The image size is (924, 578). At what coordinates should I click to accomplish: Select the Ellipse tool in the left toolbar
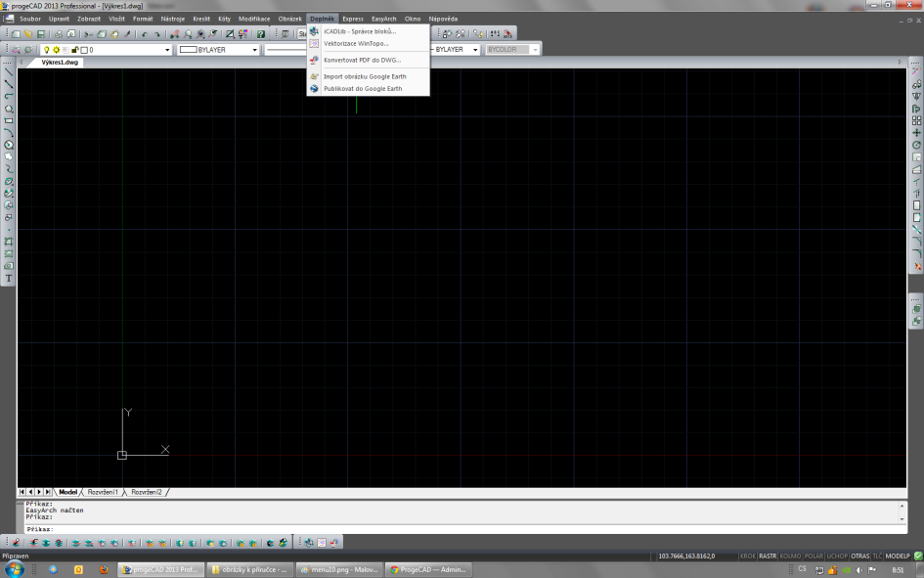9,182
